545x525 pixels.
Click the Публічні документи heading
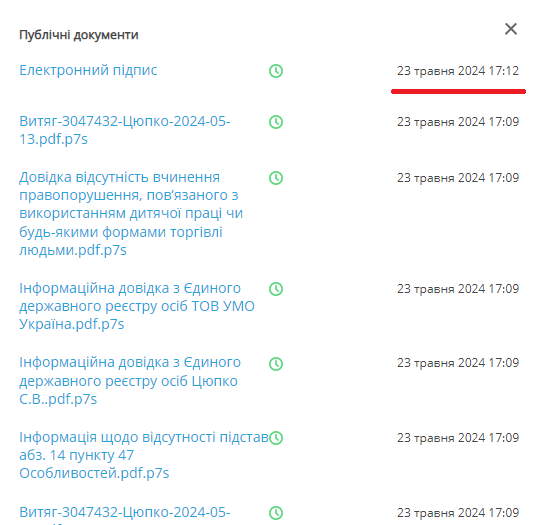click(79, 35)
